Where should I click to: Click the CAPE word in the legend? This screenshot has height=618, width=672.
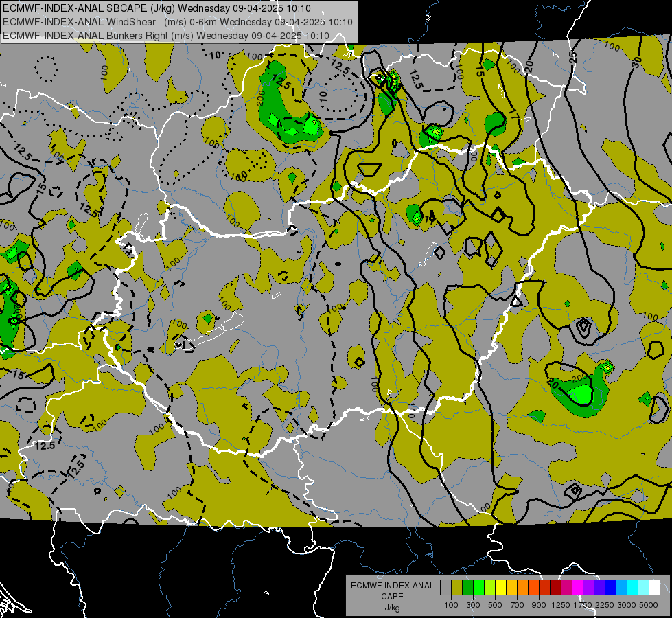point(392,597)
